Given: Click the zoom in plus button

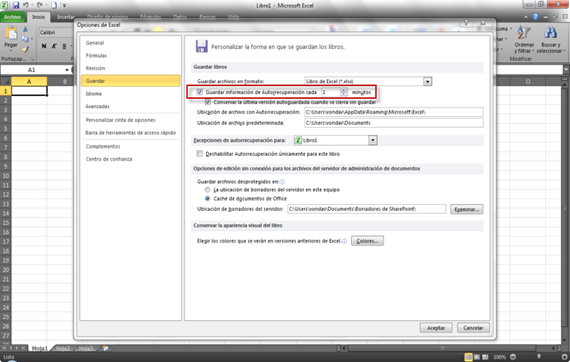Looking at the screenshot, I should [565, 357].
